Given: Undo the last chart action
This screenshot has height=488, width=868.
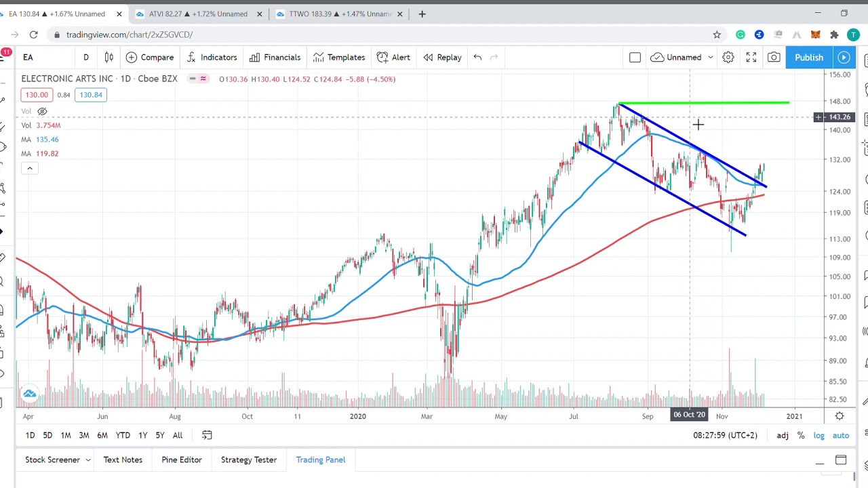Looking at the screenshot, I should pos(477,58).
